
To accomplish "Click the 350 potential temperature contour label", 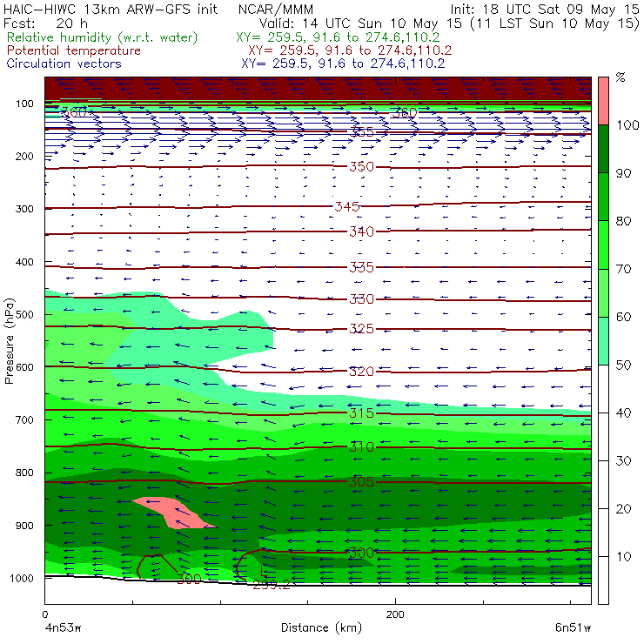I will [x=361, y=167].
